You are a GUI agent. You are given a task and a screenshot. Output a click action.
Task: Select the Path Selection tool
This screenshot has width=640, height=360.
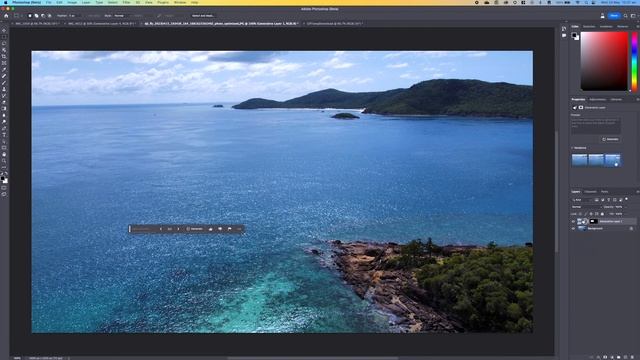[4, 142]
